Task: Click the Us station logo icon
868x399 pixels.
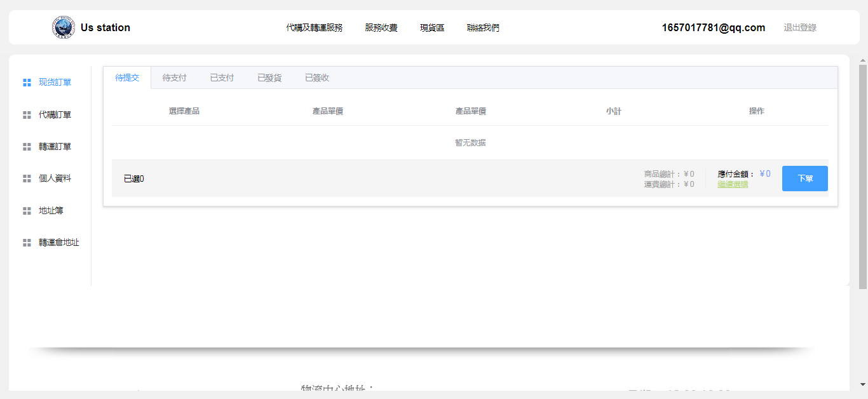Action: tap(63, 28)
